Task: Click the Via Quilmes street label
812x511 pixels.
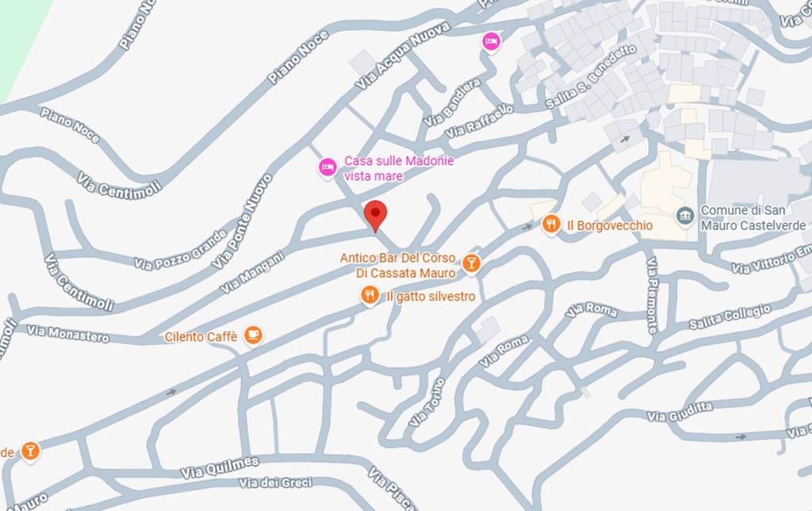Action: tap(220, 467)
